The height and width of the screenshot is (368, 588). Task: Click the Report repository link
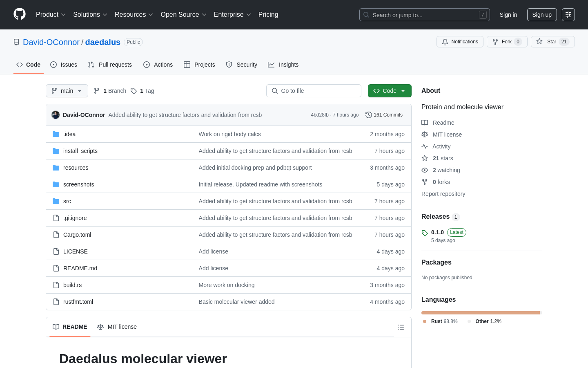[x=443, y=194]
